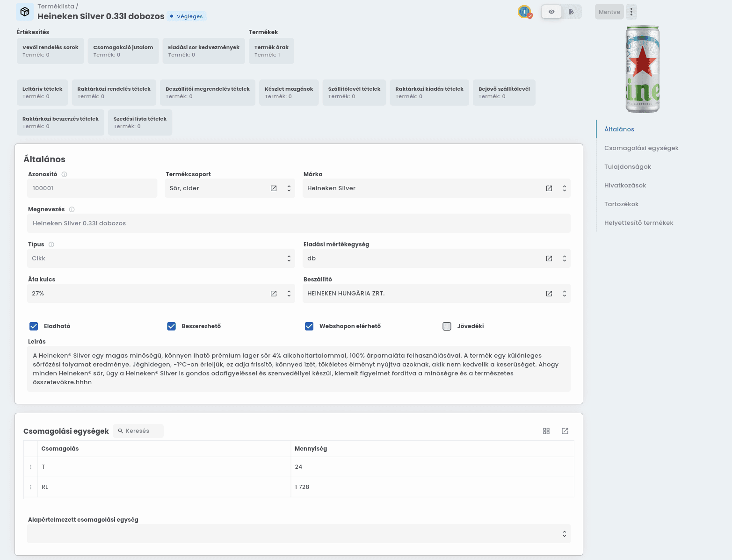Open the user avatar badge icon

click(525, 12)
